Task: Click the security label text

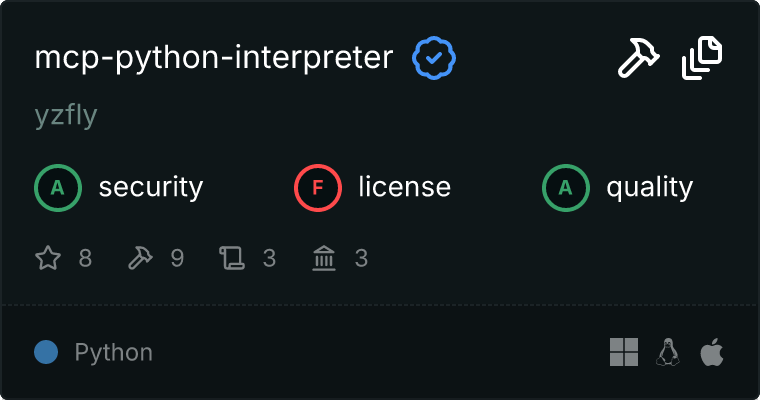Action: [x=151, y=187]
